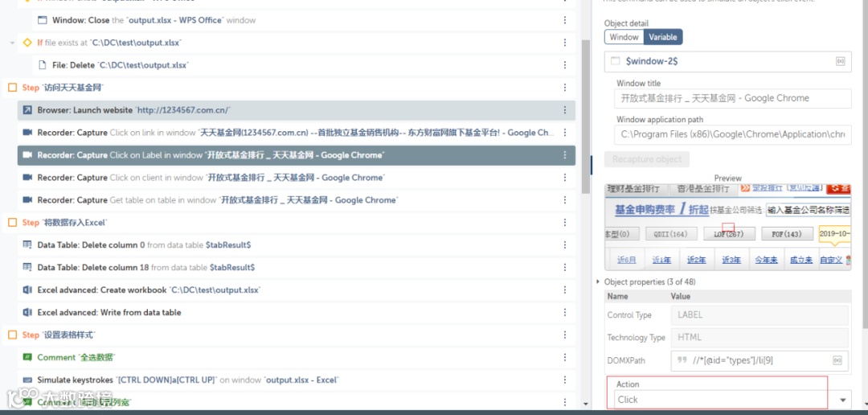Click the file icon of the File: Delete action

[x=42, y=65]
